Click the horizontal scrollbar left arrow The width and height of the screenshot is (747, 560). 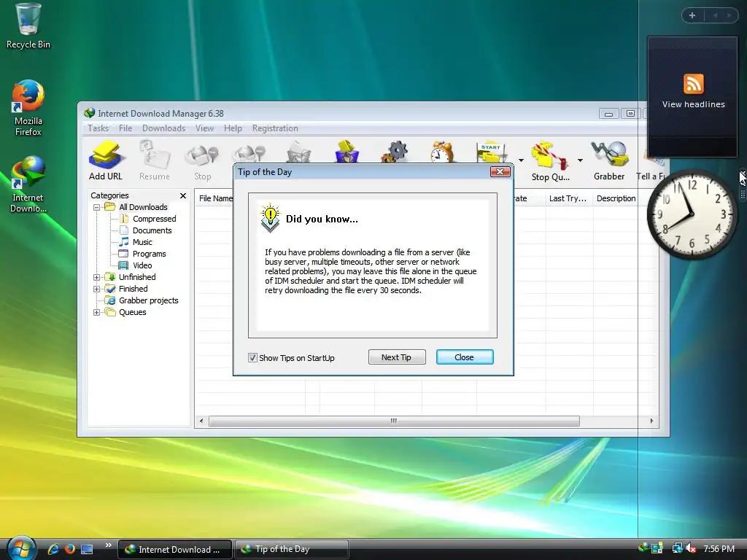pos(201,421)
